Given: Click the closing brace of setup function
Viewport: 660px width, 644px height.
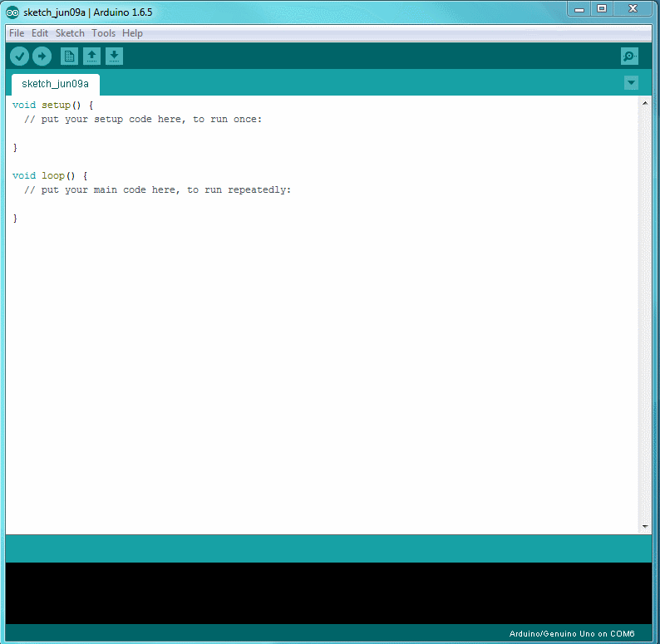Looking at the screenshot, I should point(15,148).
